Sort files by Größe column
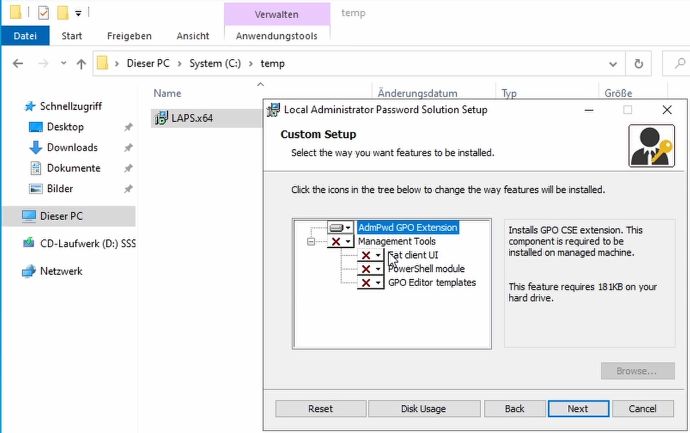Image resolution: width=690 pixels, height=433 pixels. 618,93
